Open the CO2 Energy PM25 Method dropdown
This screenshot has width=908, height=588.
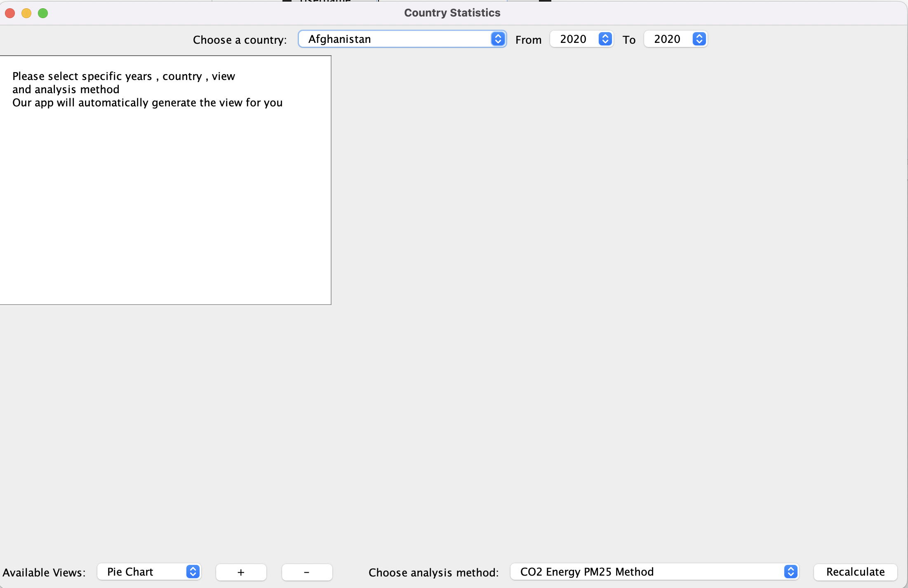(647, 572)
